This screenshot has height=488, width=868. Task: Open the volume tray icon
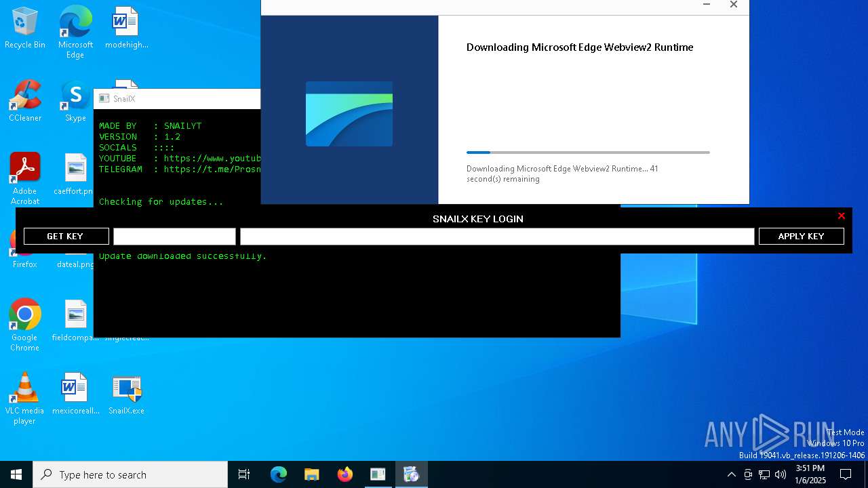(781, 474)
